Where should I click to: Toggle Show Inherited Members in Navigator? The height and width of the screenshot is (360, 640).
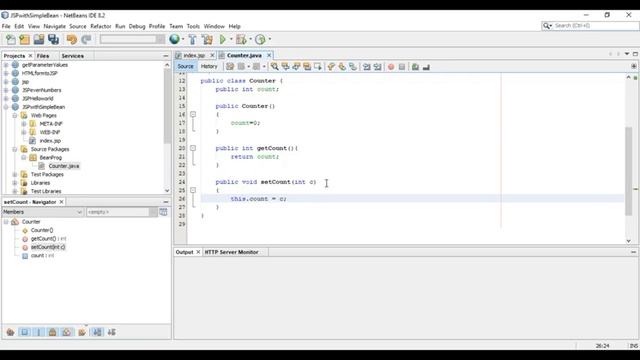(x=10, y=332)
